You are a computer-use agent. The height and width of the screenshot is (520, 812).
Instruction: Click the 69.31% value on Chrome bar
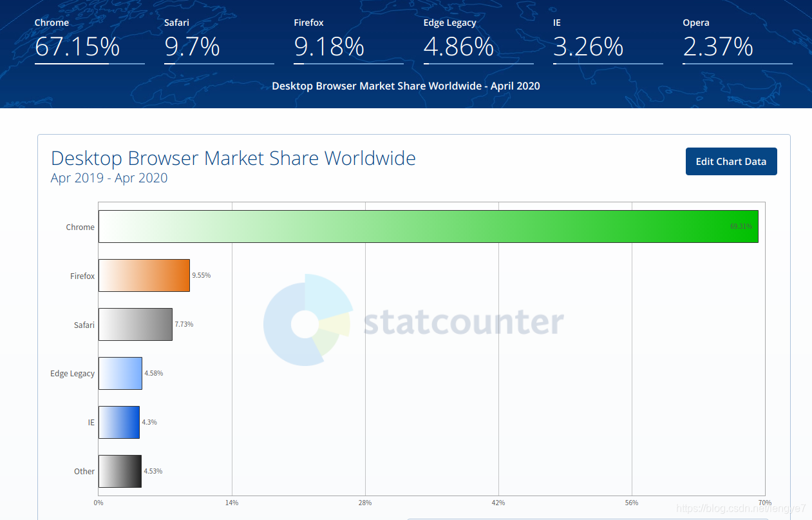tap(741, 227)
